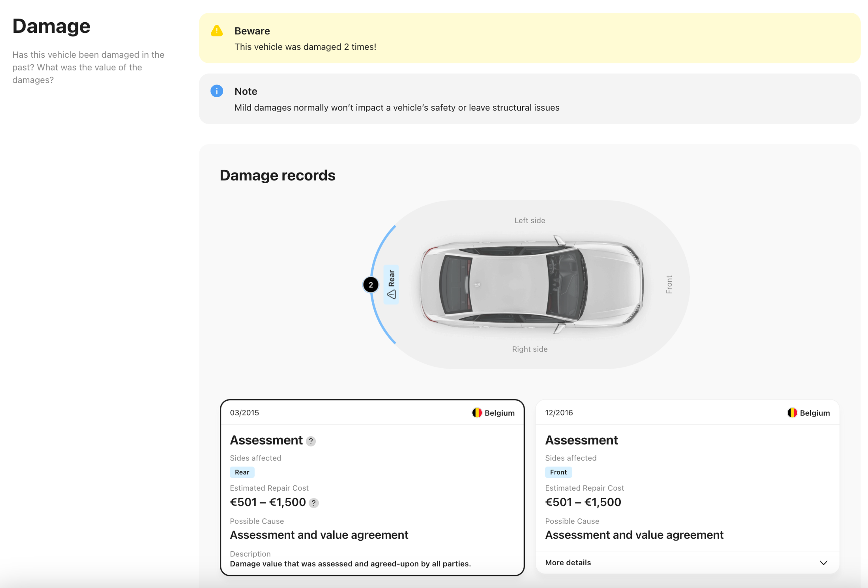Click the blue Note info icon

pyautogui.click(x=217, y=91)
